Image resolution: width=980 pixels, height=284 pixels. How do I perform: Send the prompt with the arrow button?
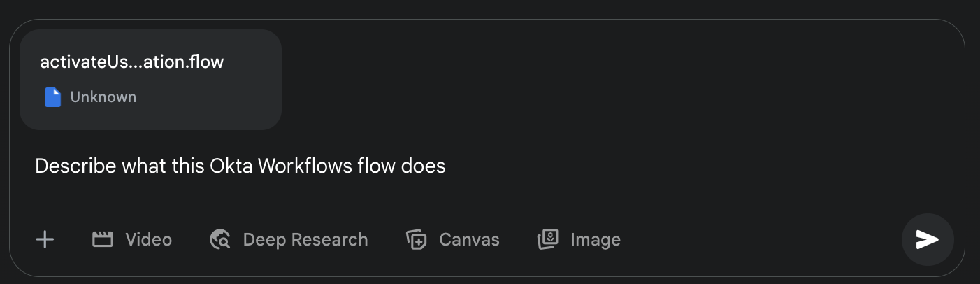click(x=928, y=240)
